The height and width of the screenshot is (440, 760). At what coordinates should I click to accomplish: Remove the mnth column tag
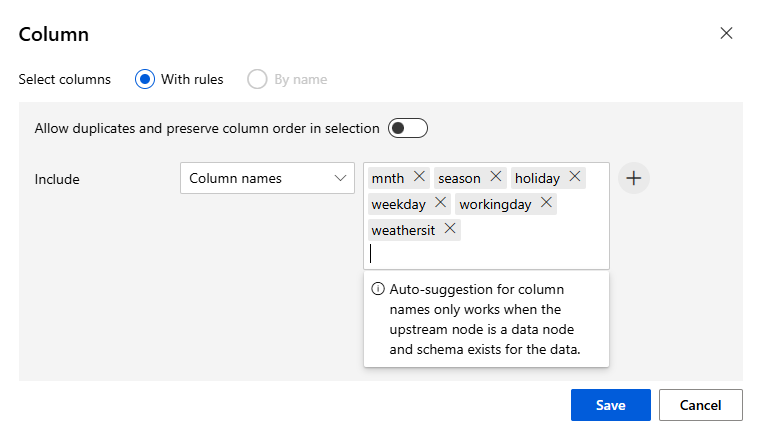tap(419, 177)
